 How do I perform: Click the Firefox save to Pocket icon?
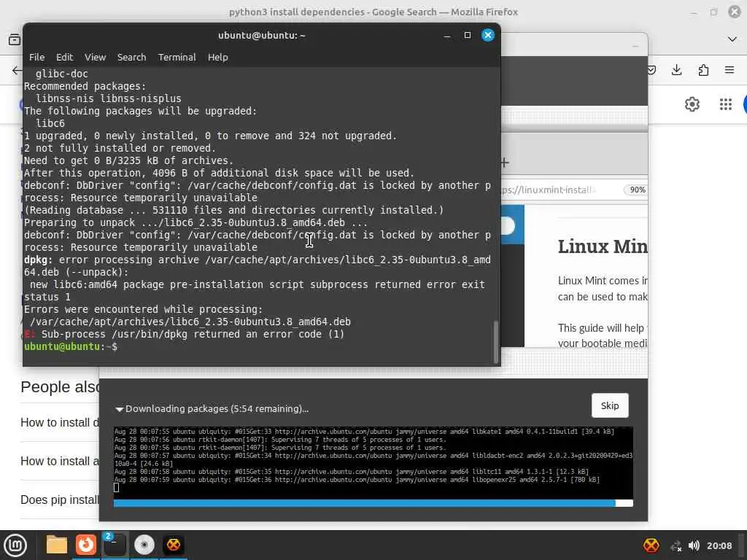[x=651, y=70]
